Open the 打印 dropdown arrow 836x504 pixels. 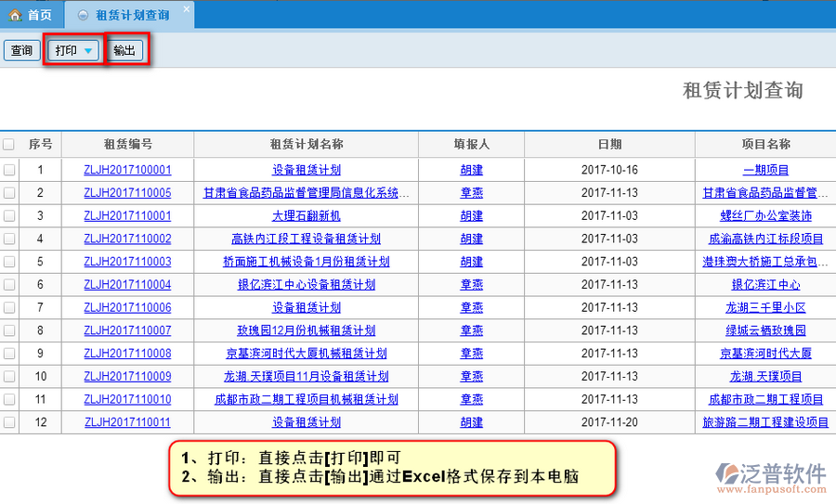click(88, 51)
